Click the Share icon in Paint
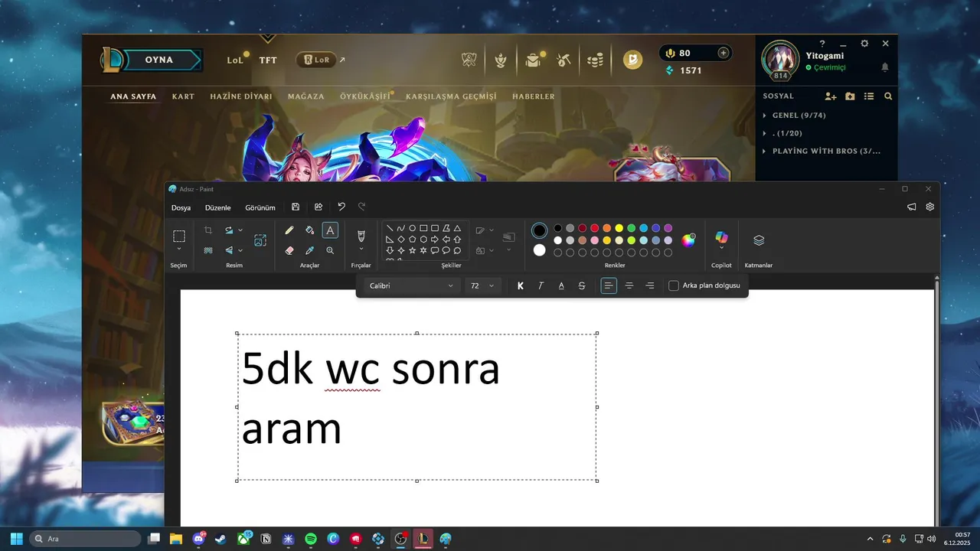 [x=318, y=207]
